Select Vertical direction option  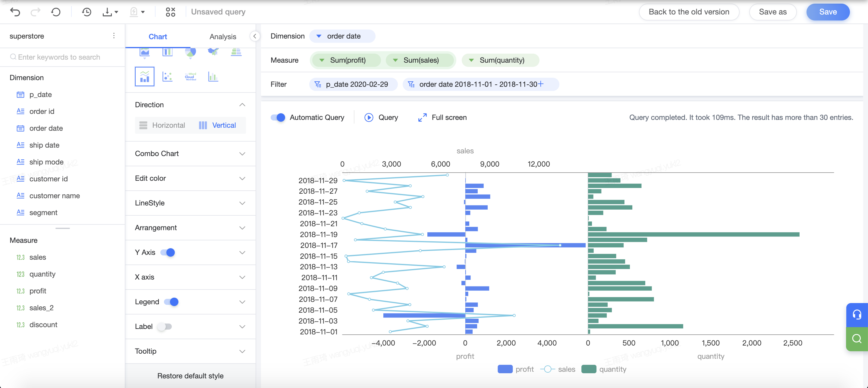coord(217,125)
